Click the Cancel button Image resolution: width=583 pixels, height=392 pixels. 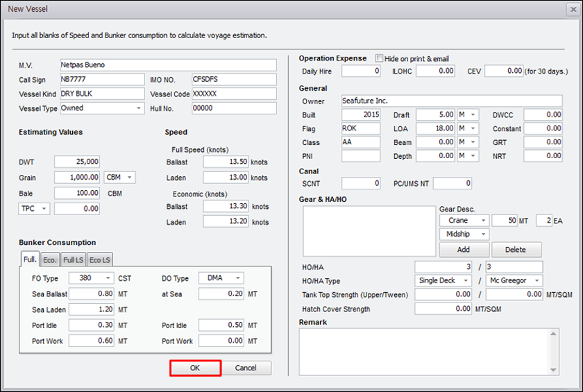pos(246,368)
